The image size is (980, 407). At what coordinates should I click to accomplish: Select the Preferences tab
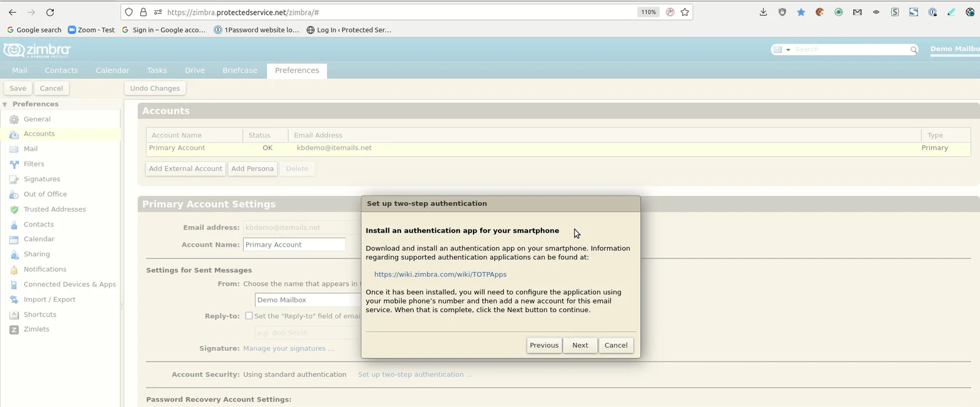(297, 70)
